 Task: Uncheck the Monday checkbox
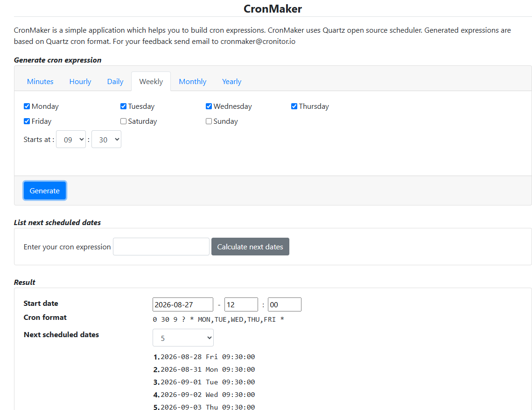point(27,106)
